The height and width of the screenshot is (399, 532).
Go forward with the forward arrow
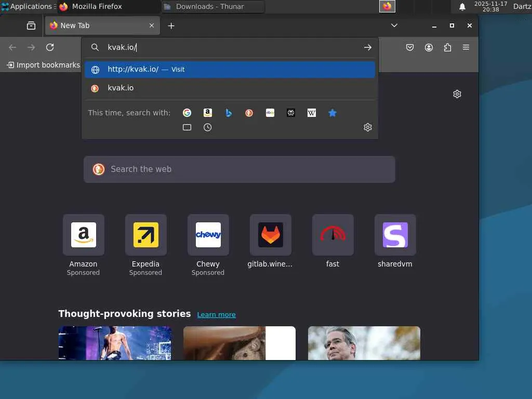coord(31,47)
